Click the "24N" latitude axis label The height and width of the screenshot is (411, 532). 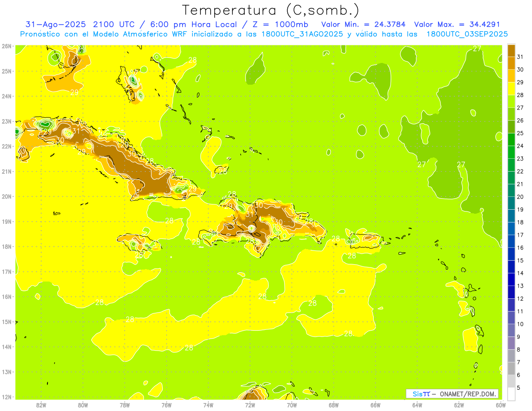point(7,96)
